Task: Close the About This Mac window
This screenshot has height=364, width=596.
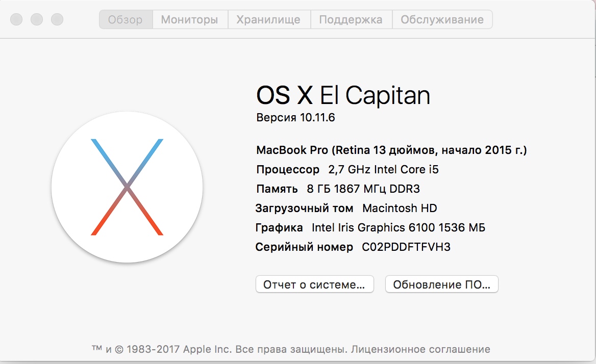Action: [x=16, y=20]
